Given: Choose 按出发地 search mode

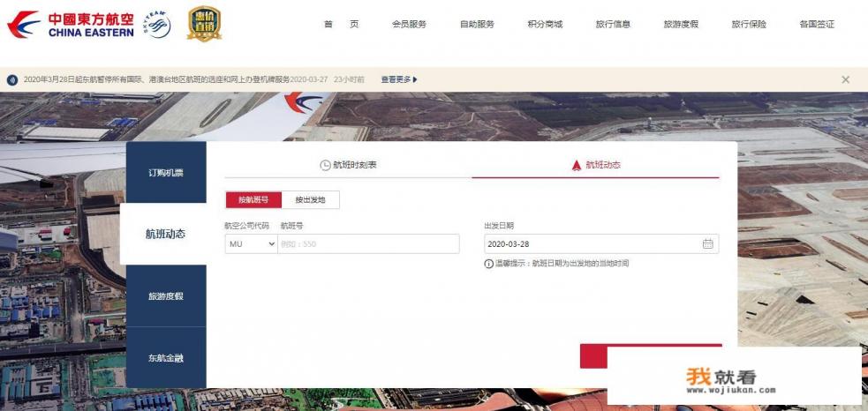Looking at the screenshot, I should pyautogui.click(x=311, y=199).
